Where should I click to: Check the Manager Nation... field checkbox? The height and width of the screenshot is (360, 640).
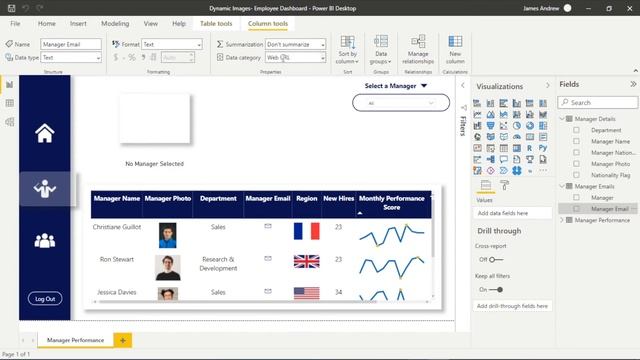click(576, 153)
